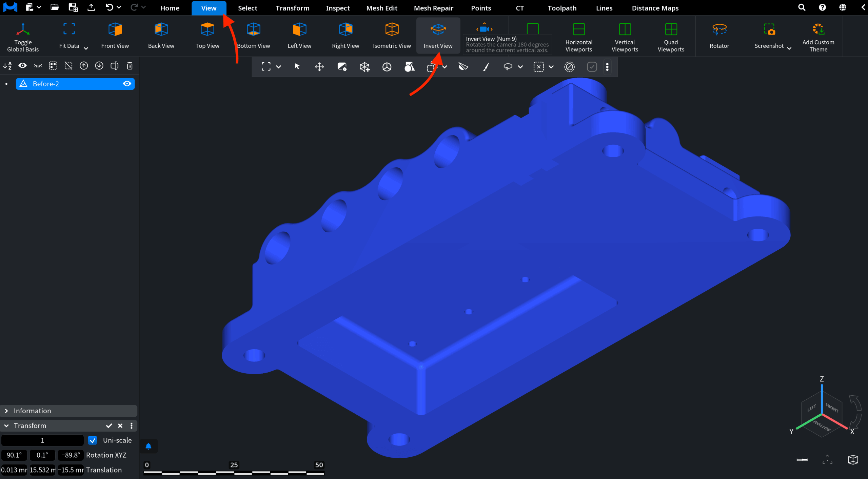
Task: Click Add Custom Theme
Action: 818,37
